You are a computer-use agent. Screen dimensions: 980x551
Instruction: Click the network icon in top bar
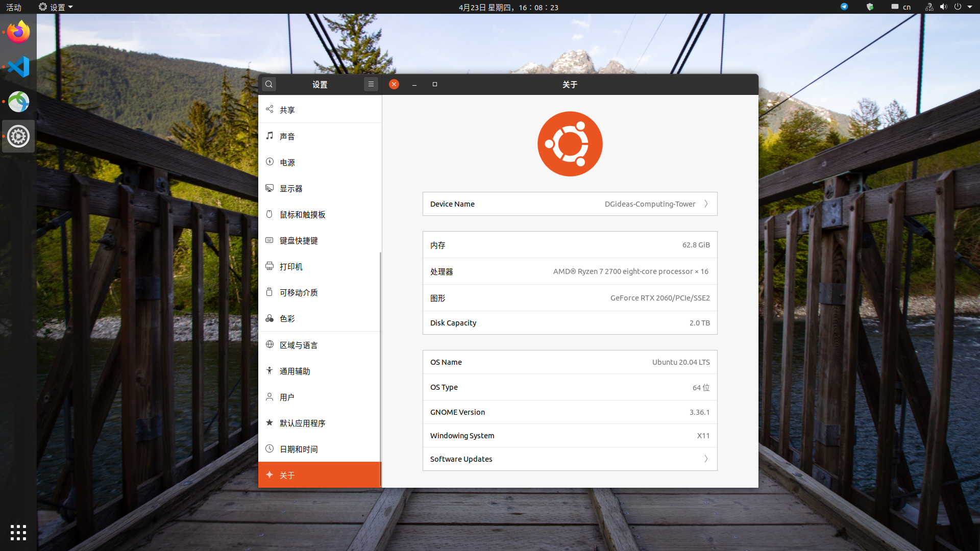click(929, 7)
